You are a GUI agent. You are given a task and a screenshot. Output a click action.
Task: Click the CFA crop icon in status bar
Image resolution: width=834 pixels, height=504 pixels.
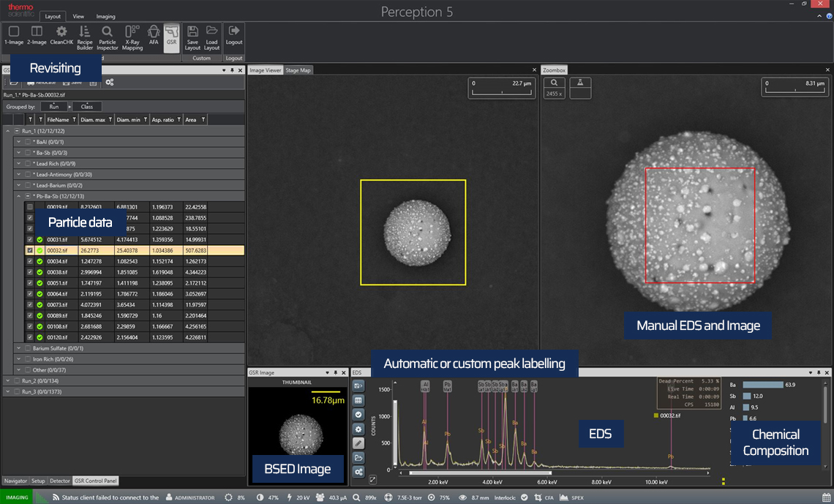[538, 497]
